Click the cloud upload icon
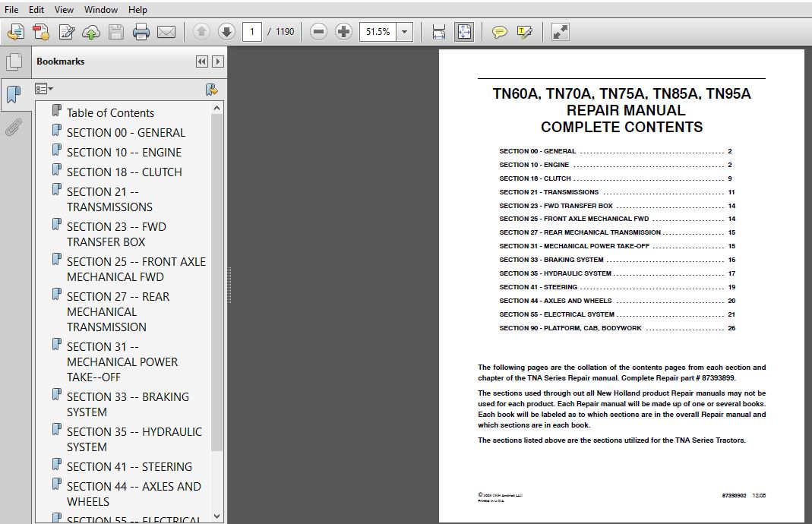 (91, 32)
